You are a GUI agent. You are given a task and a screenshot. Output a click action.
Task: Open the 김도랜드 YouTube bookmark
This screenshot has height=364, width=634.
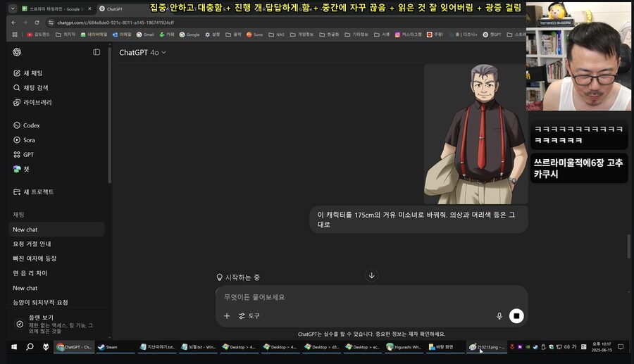coord(38,34)
